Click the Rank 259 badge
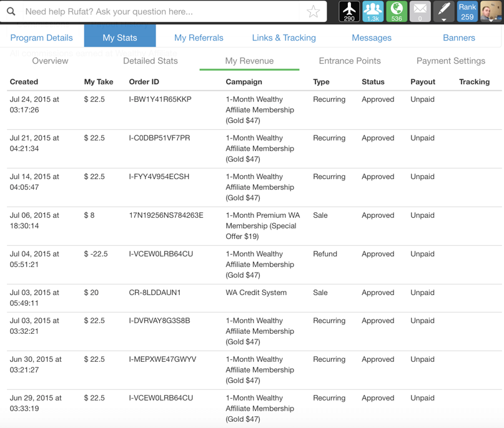 467,12
